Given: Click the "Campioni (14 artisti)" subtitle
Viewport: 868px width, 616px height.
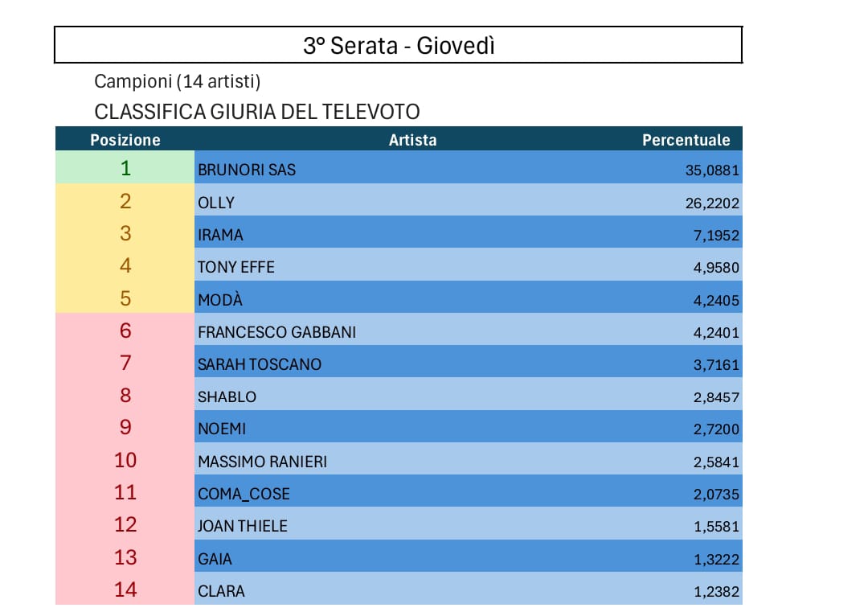Looking at the screenshot, I should (x=178, y=81).
